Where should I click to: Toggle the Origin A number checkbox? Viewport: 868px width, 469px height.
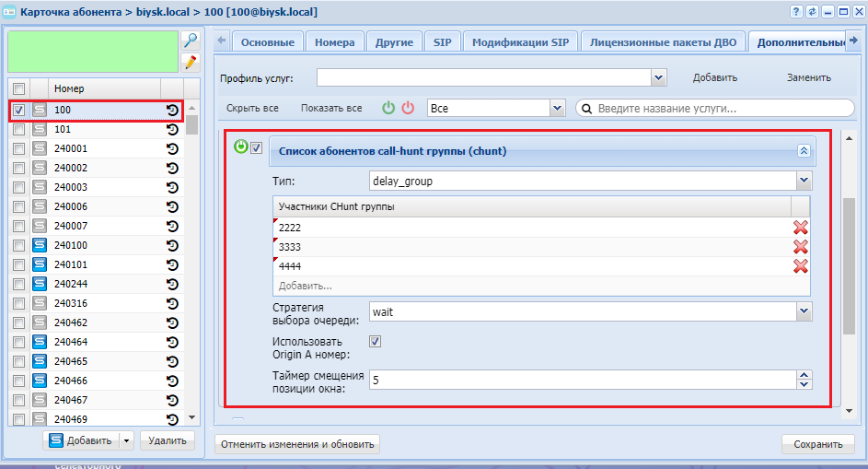pos(376,341)
